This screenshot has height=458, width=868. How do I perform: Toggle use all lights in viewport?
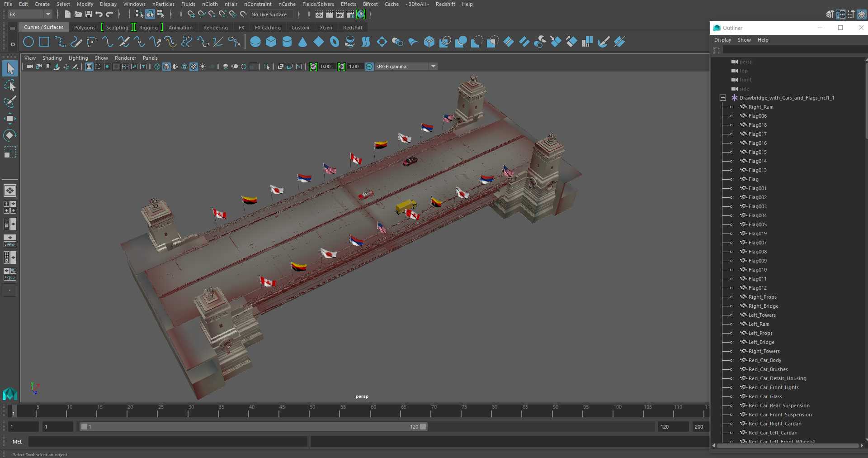[203, 67]
